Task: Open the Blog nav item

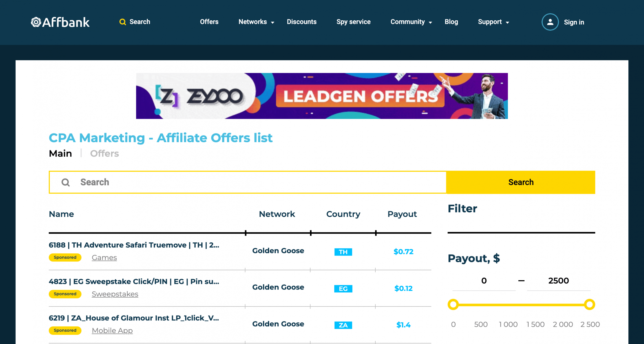Action: point(451,22)
